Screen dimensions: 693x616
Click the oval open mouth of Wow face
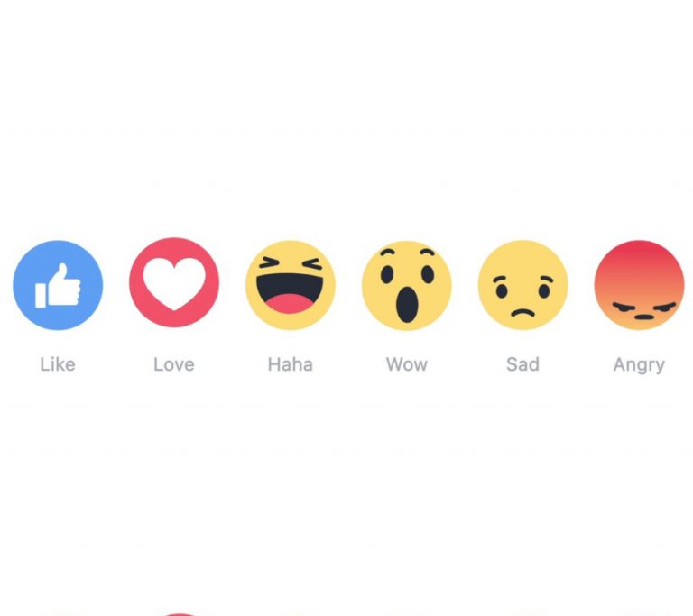407,305
